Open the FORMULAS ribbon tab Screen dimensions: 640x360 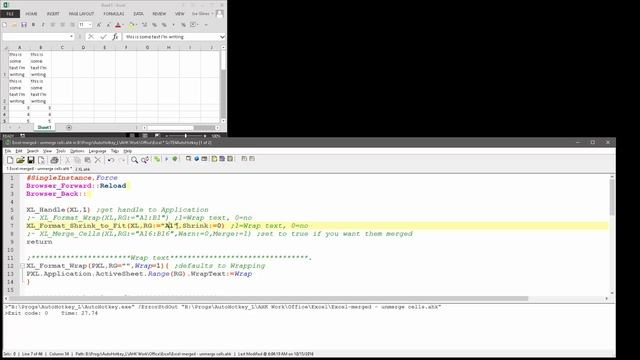(114, 14)
